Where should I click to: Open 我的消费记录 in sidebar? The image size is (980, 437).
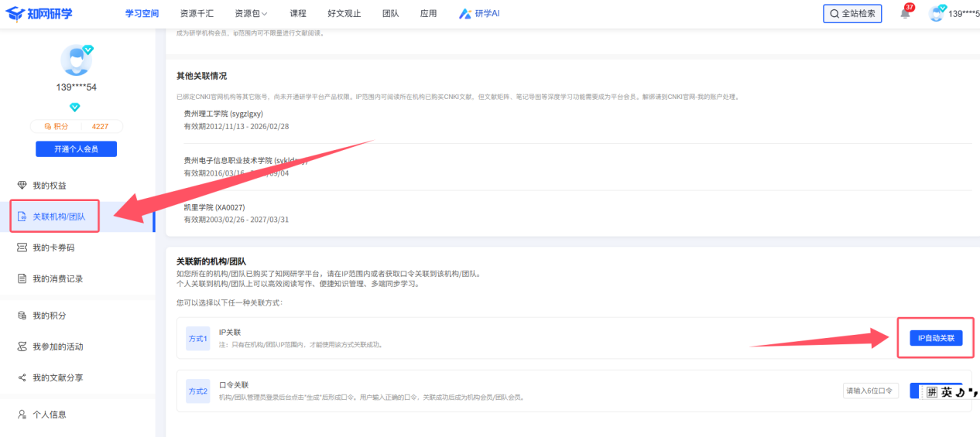point(57,278)
